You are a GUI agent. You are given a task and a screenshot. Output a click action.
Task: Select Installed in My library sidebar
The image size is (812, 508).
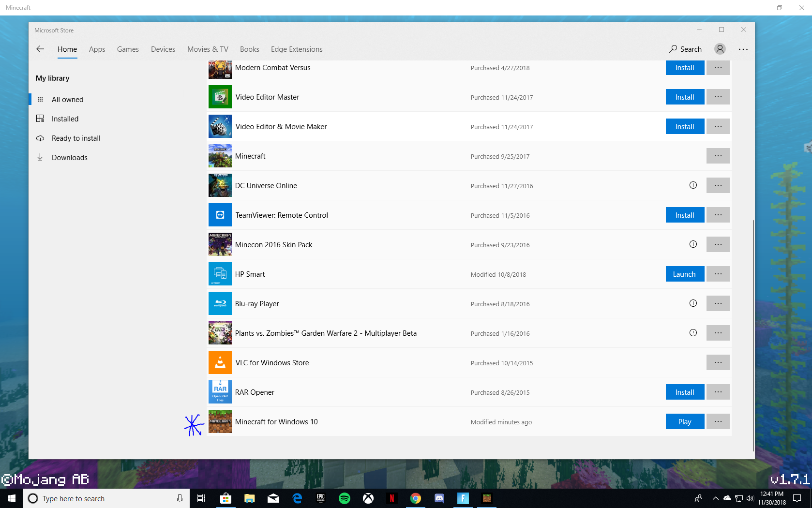[x=65, y=119]
